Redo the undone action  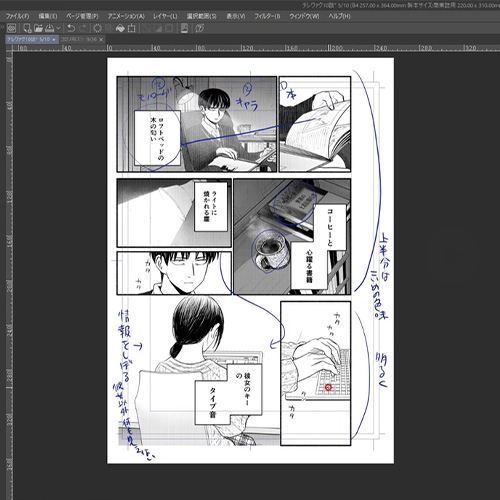(82, 28)
